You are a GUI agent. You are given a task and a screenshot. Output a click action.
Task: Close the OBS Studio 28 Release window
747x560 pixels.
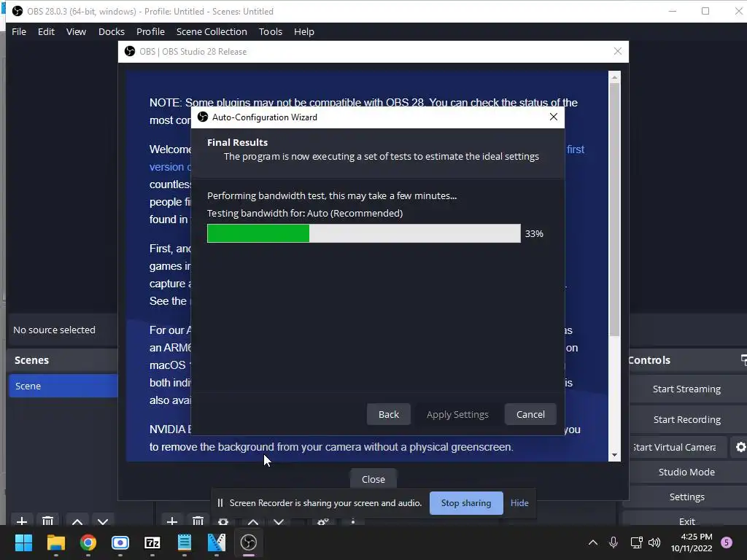coord(618,52)
